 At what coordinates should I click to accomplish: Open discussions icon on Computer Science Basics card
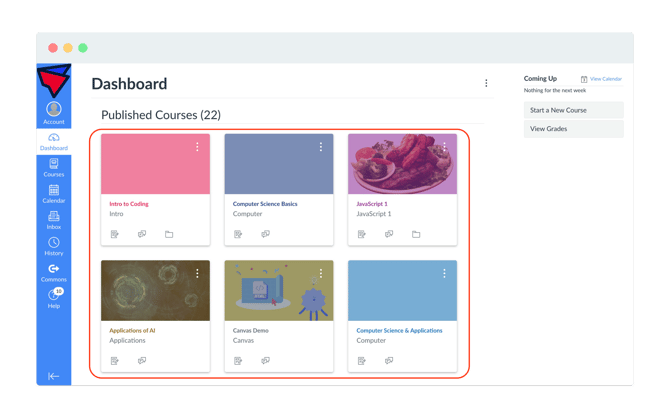click(x=265, y=234)
